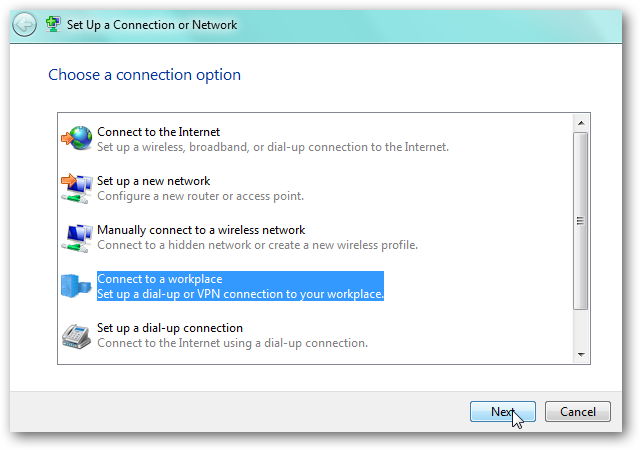Choose Set up a dial-up connection
Screen dimensions: 640x450
tap(170, 328)
